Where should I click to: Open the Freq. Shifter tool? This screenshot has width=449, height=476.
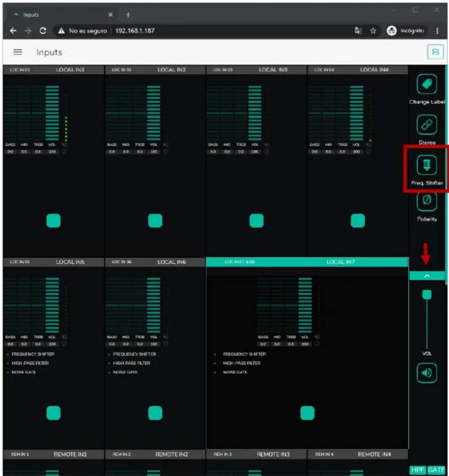pos(427,165)
